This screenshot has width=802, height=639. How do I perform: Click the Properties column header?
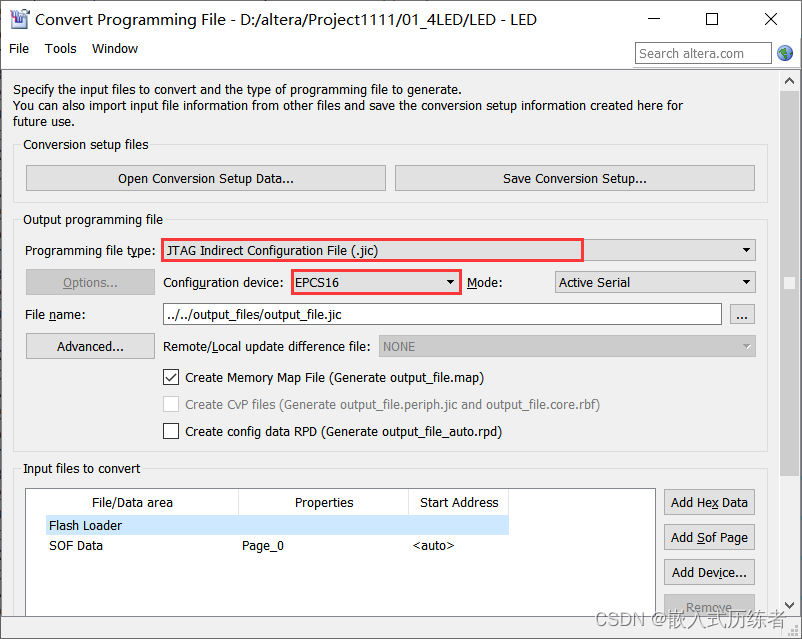pos(324,502)
